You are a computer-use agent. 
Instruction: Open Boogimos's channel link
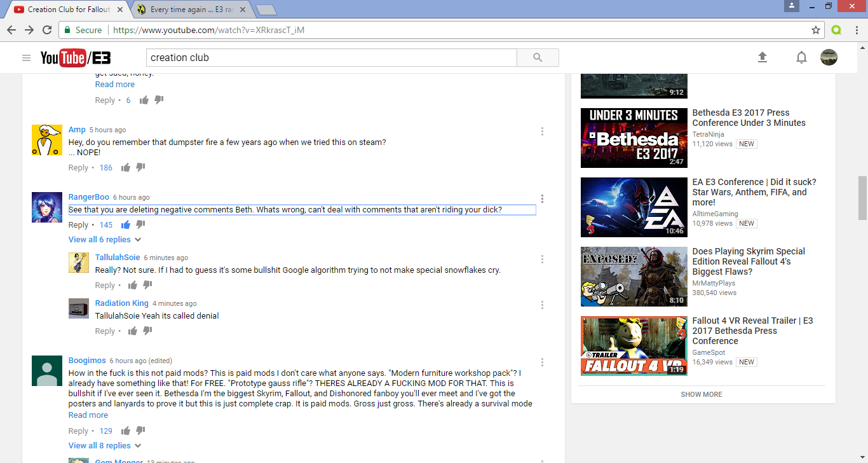[87, 361]
